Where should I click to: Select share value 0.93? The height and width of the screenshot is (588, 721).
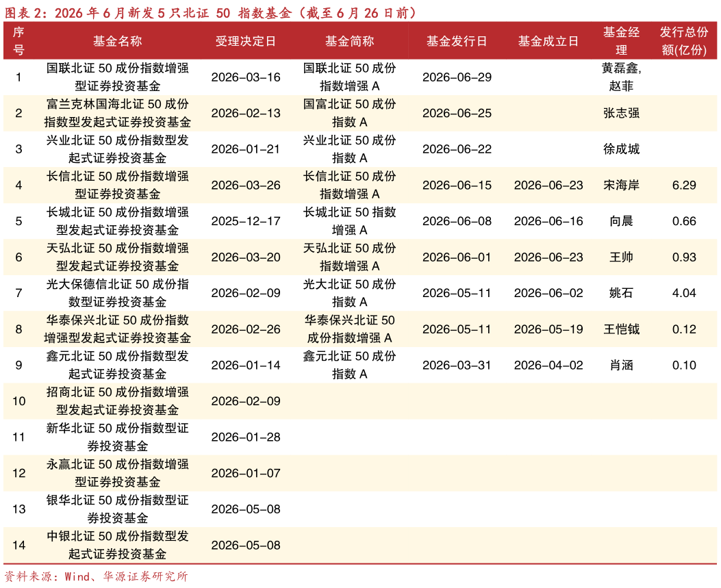[x=684, y=257]
